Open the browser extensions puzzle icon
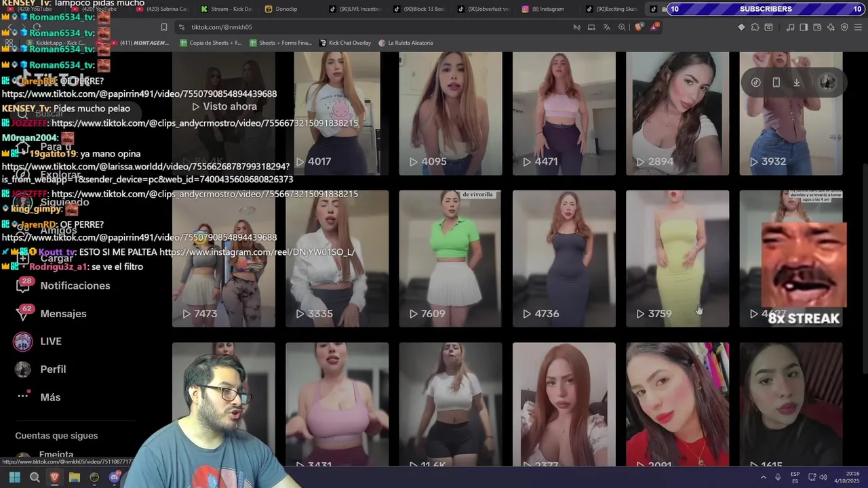The height and width of the screenshot is (488, 868). (x=755, y=27)
